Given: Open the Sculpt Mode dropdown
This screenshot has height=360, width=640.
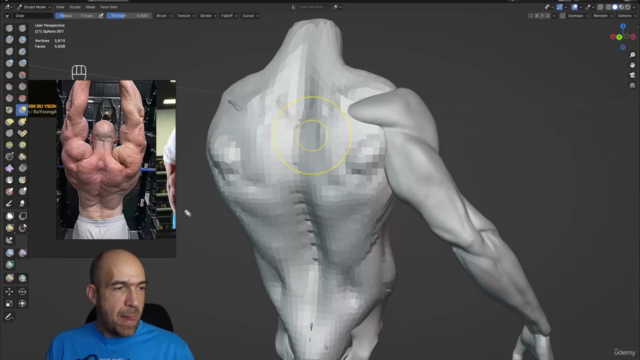Looking at the screenshot, I should pyautogui.click(x=34, y=7).
